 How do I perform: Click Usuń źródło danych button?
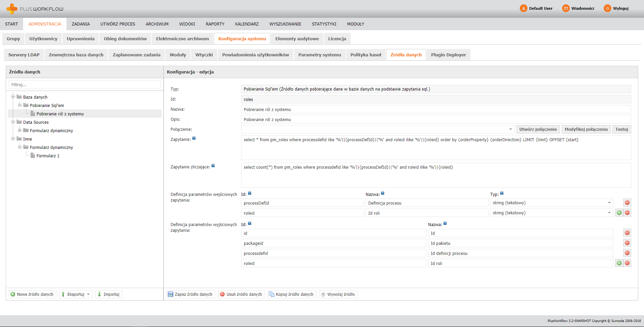(x=241, y=294)
